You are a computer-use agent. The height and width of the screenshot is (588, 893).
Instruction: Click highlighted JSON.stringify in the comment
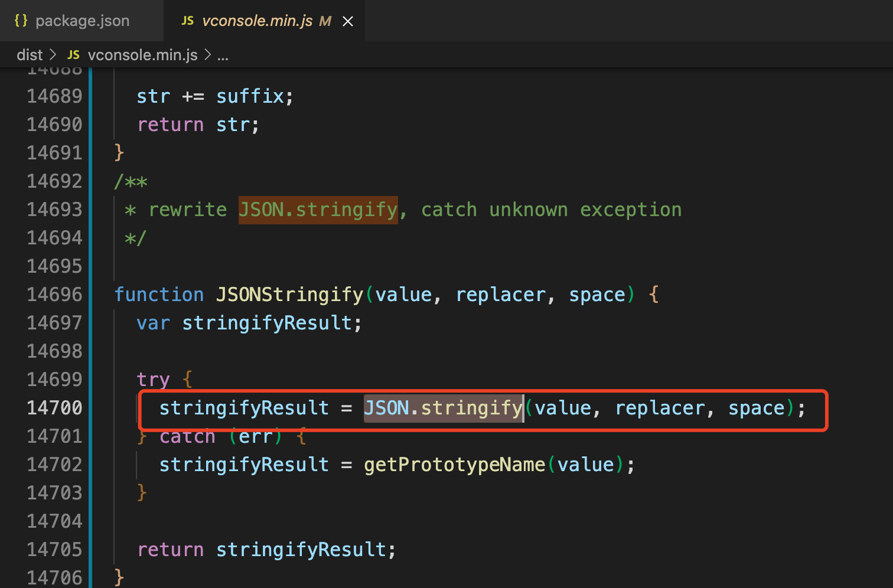point(318,210)
